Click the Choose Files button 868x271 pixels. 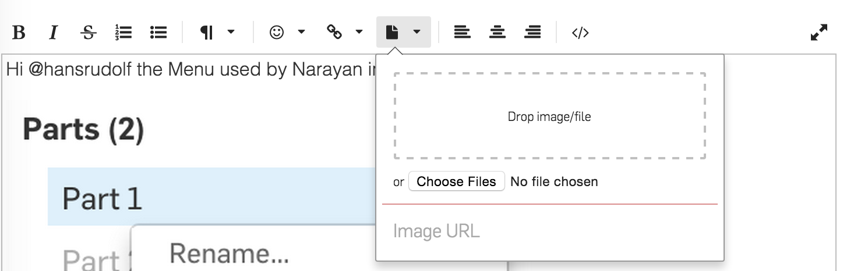point(457,181)
